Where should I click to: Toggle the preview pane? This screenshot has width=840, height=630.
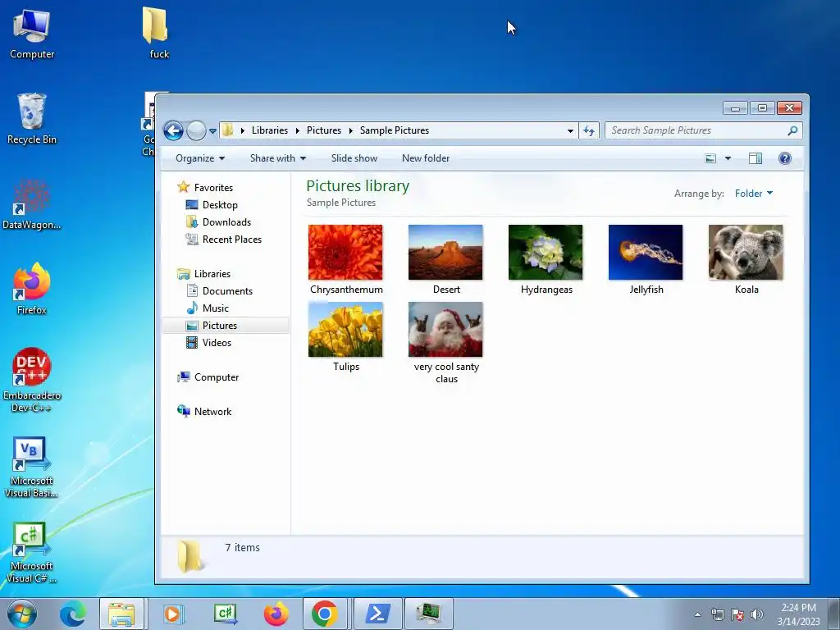point(756,158)
